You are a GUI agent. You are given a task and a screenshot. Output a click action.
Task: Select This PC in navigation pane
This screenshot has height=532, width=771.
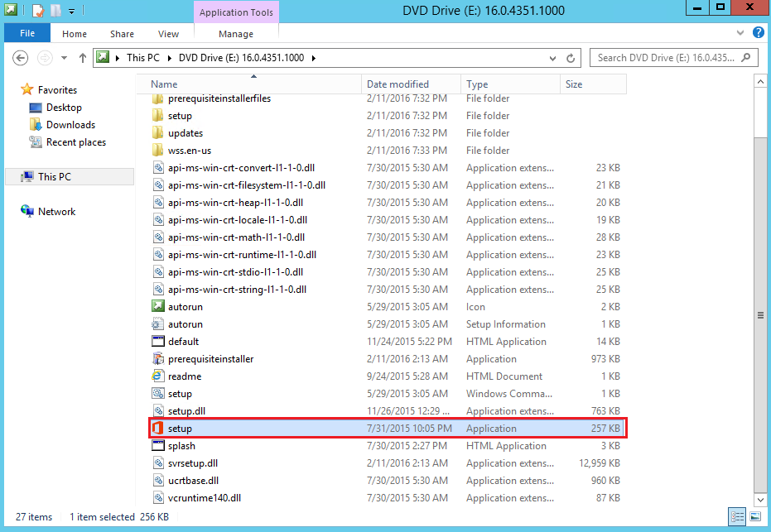(x=70, y=177)
